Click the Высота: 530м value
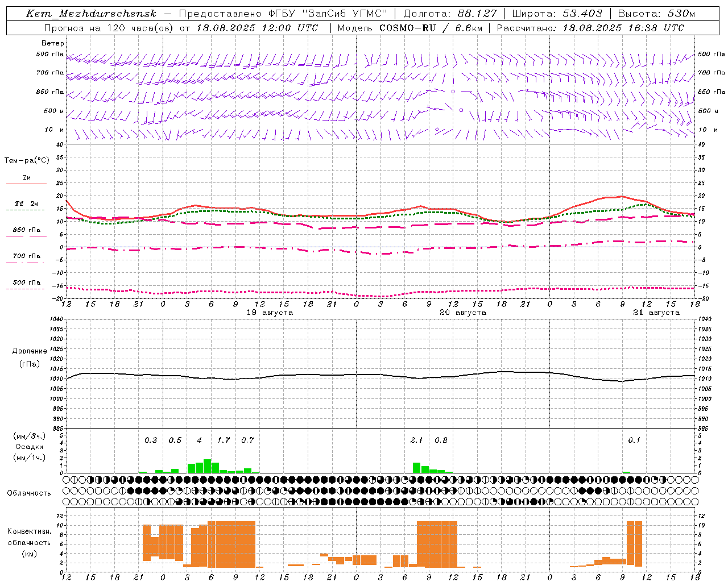 656,14
